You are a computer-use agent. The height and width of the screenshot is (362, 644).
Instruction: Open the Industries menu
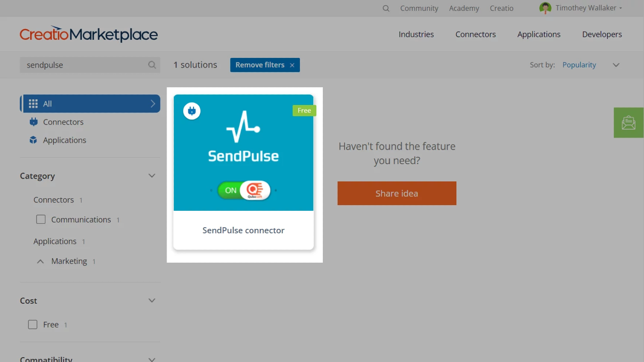(416, 35)
